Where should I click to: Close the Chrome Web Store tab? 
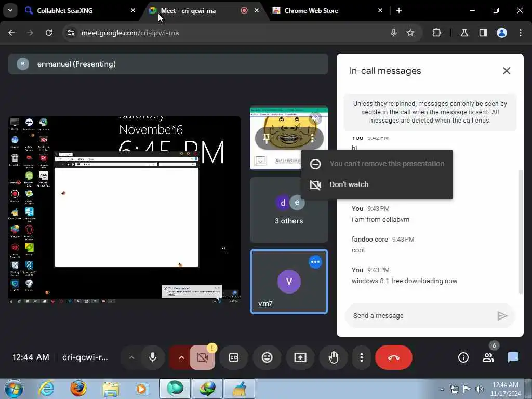(380, 10)
